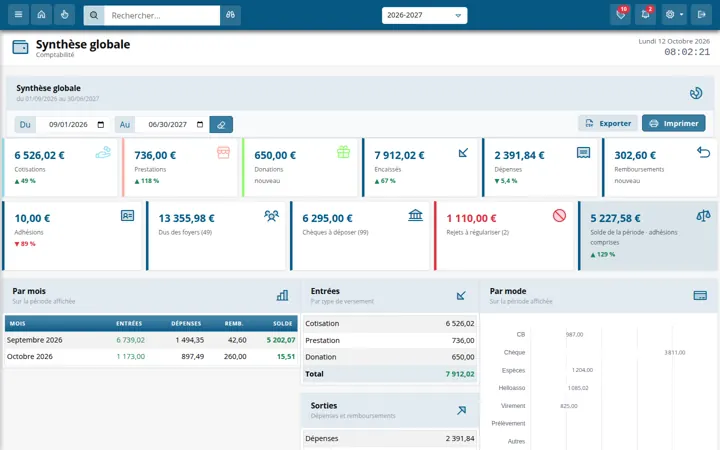The image size is (720, 450).
Task: Open the heart notifications with 10 badge
Action: [621, 15]
